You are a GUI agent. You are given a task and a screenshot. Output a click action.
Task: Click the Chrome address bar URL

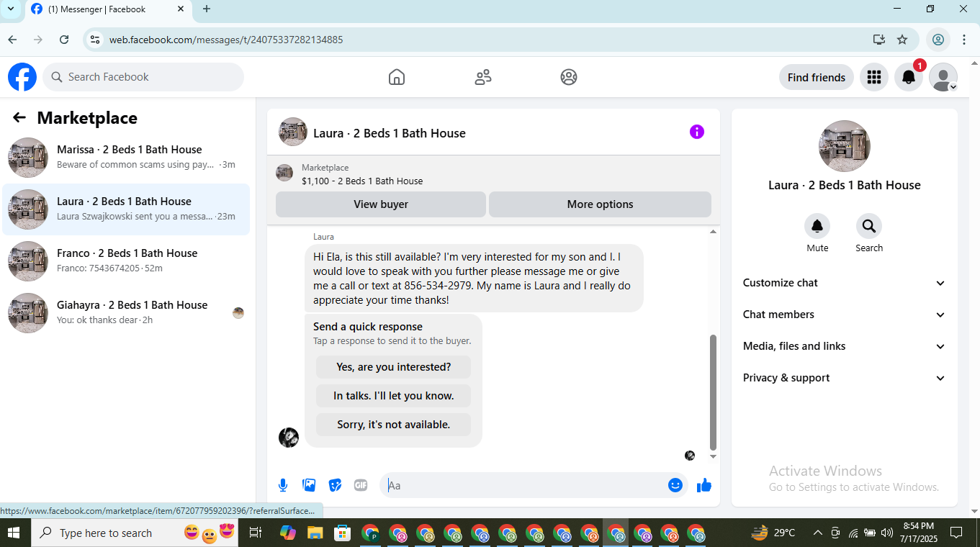pos(226,40)
